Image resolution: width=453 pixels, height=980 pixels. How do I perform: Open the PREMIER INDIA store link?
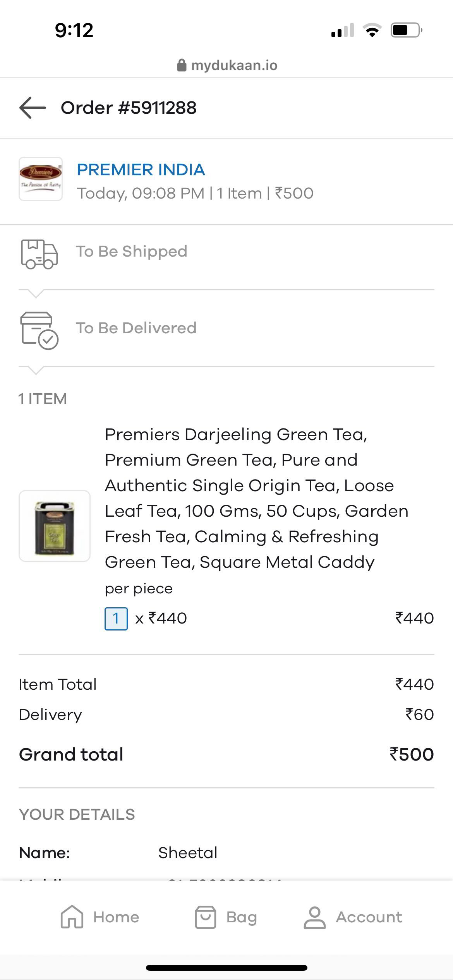pos(141,170)
